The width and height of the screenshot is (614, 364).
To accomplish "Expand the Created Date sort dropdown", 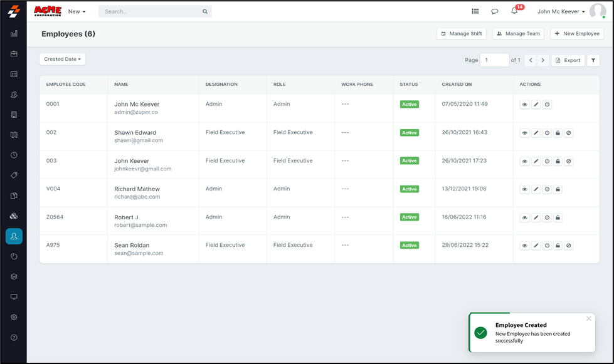I will [63, 59].
